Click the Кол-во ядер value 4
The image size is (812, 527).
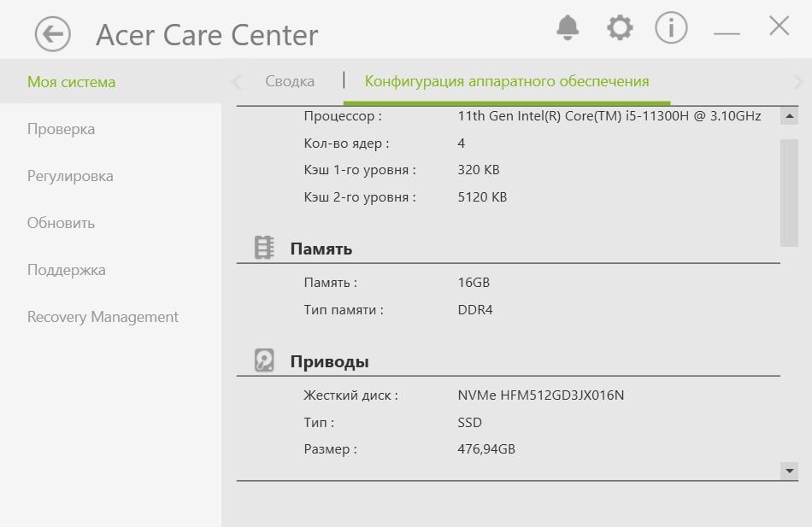[461, 143]
